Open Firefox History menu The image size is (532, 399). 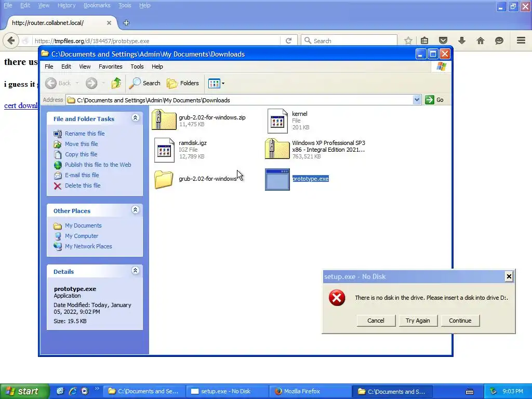click(66, 5)
